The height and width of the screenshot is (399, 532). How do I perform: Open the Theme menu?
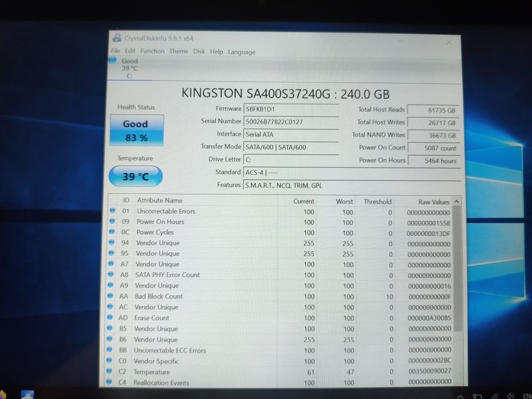coord(178,51)
